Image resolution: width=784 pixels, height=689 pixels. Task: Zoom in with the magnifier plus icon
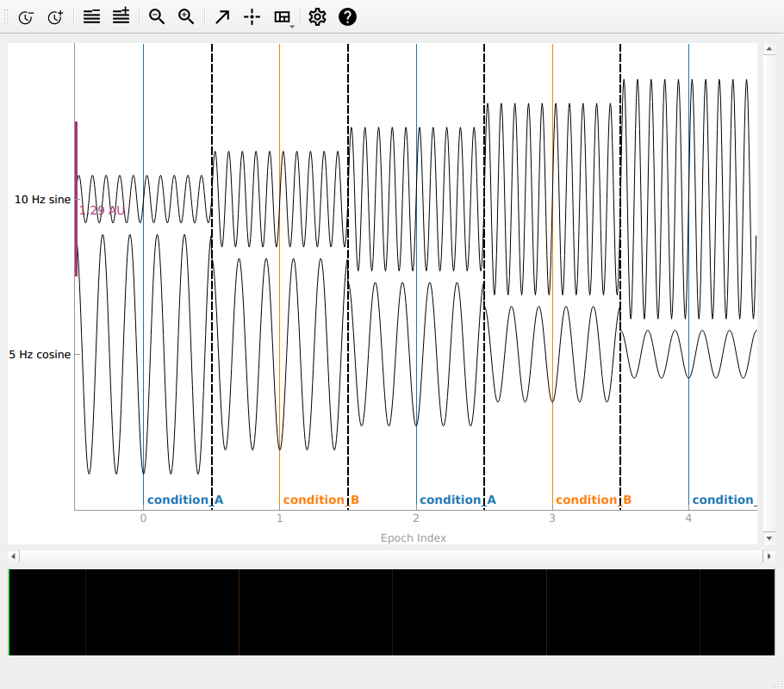pos(186,16)
